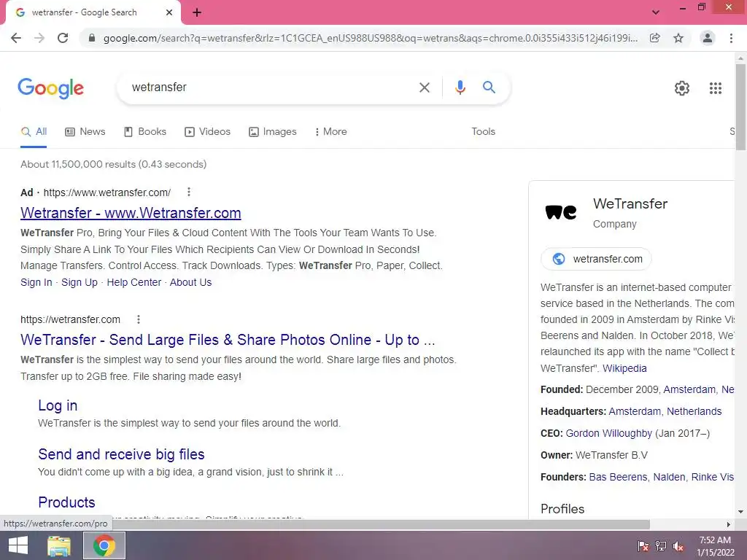Follow the Amsterdam link in Founded row
This screenshot has width=747, height=560.
tap(689, 389)
